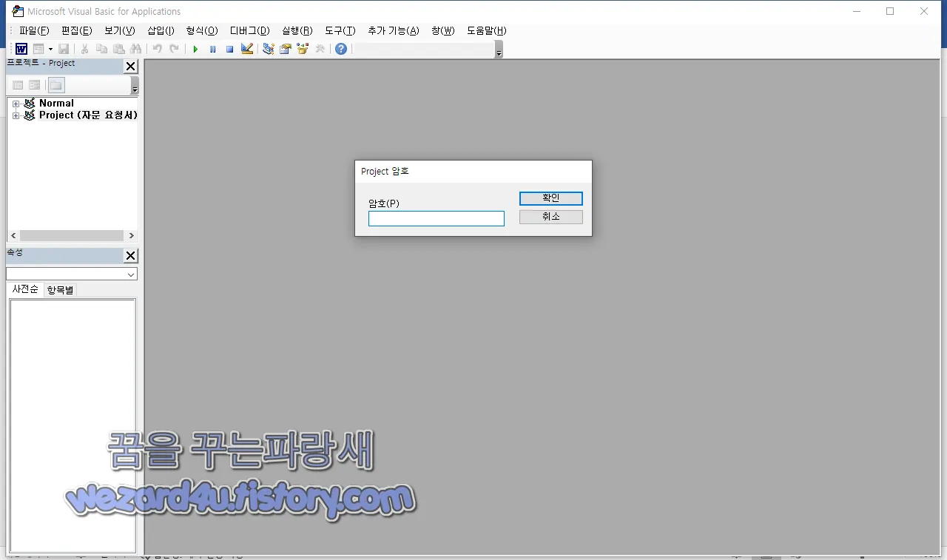Switch to the Microsoft Word view icon
The image size is (947, 560).
[21, 49]
